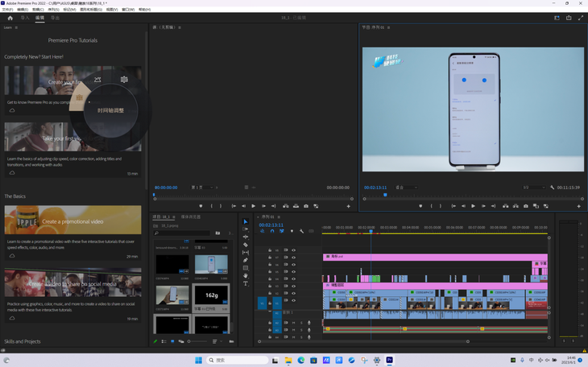The height and width of the screenshot is (367, 588).
Task: Step forward one frame in the Program Monitor
Action: tap(483, 206)
